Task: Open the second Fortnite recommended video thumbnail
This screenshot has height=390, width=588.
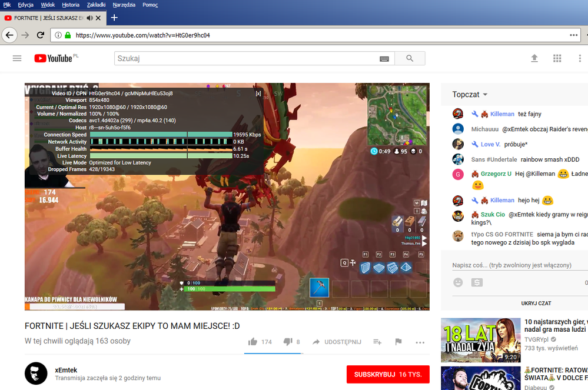Action: coord(481,378)
